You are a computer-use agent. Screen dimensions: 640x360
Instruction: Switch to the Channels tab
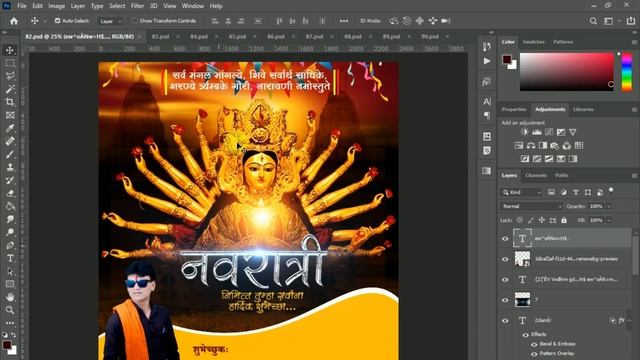point(536,176)
